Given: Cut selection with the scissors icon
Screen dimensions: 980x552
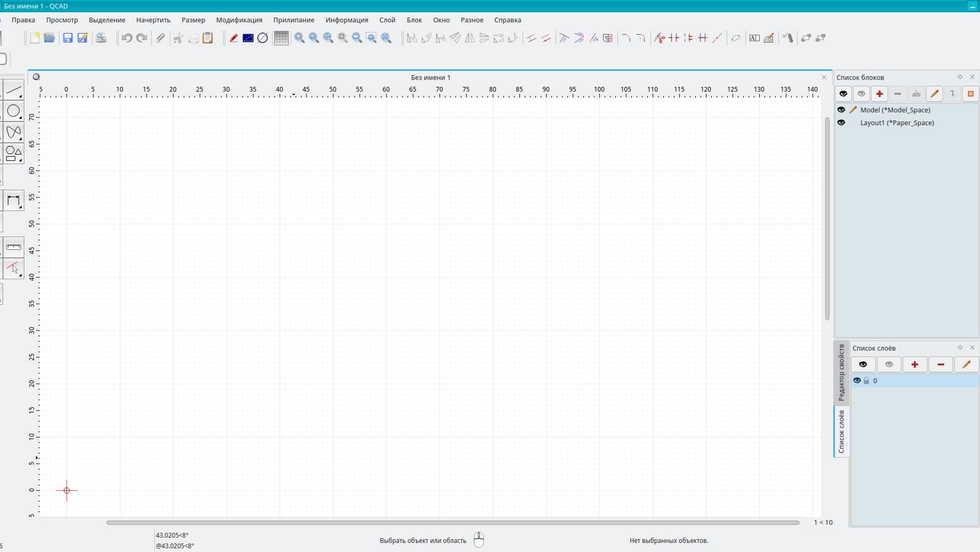Looking at the screenshot, I should tap(179, 38).
